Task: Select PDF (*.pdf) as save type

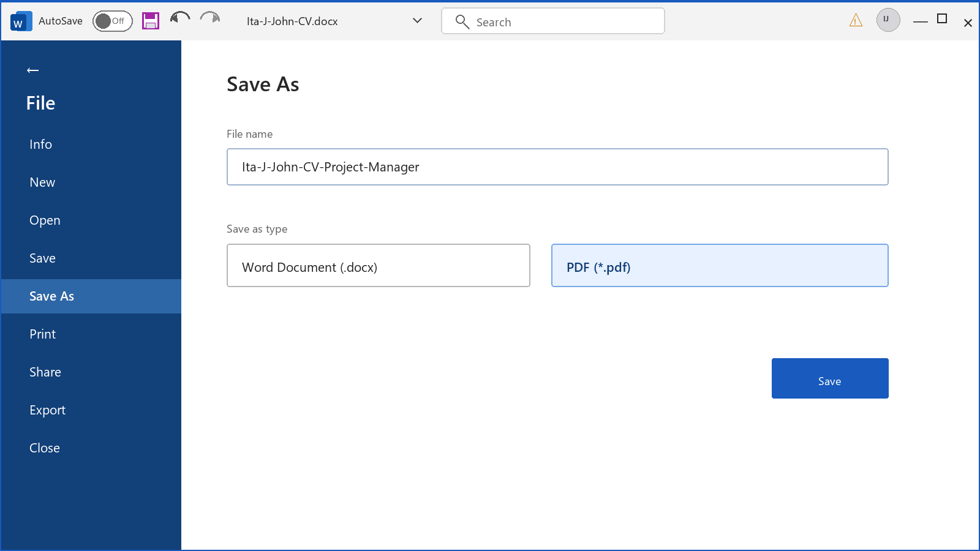Action: tap(720, 266)
